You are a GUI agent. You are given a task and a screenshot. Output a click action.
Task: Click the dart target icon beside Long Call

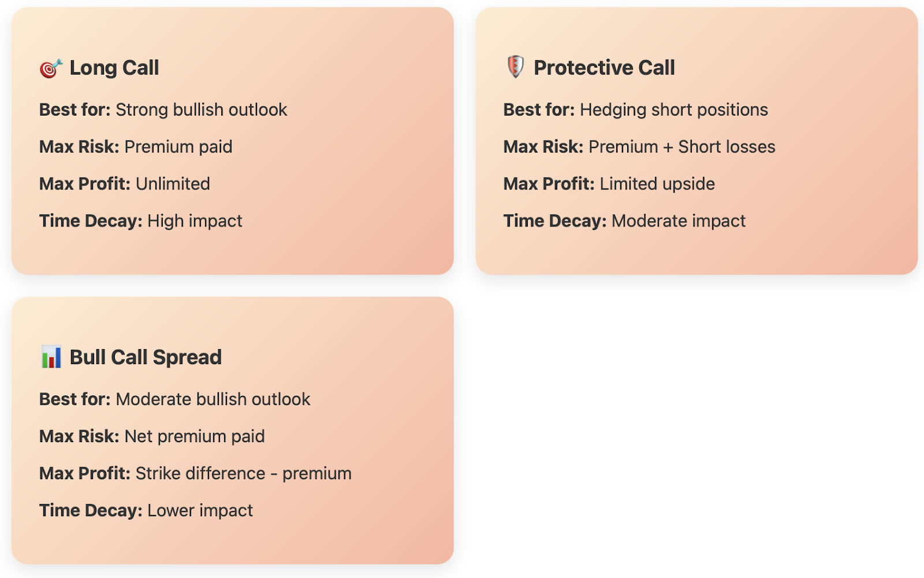click(51, 68)
